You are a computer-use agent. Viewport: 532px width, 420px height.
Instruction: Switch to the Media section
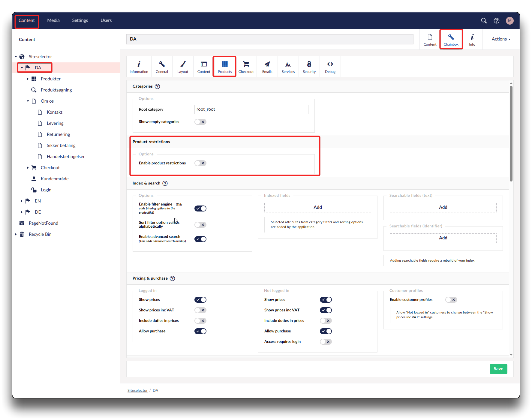point(53,20)
